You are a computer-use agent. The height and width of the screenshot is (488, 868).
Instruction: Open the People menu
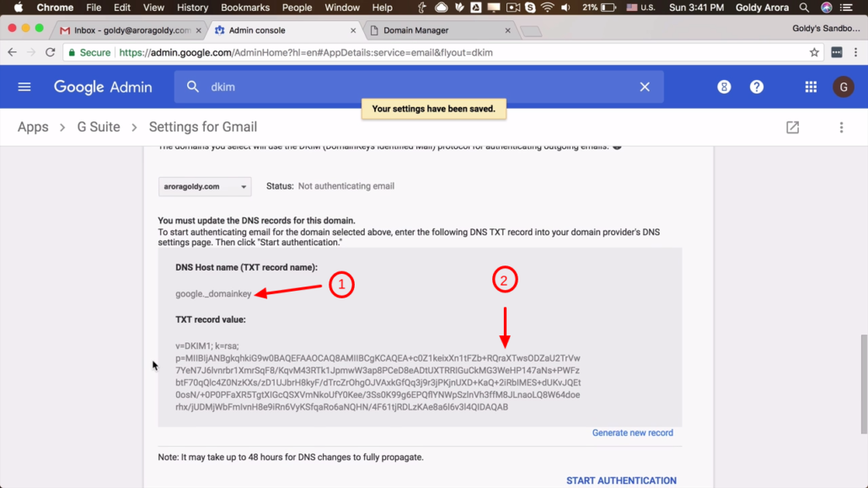(x=297, y=8)
